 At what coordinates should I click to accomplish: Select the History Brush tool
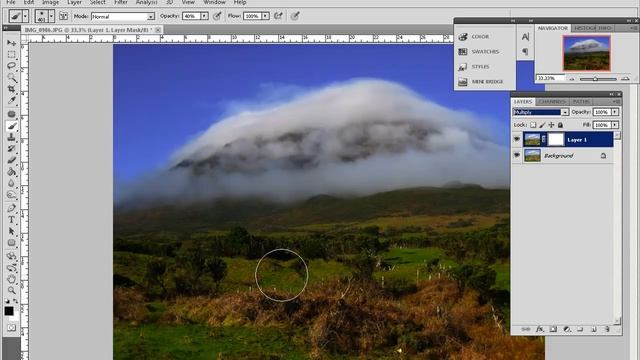[11, 149]
